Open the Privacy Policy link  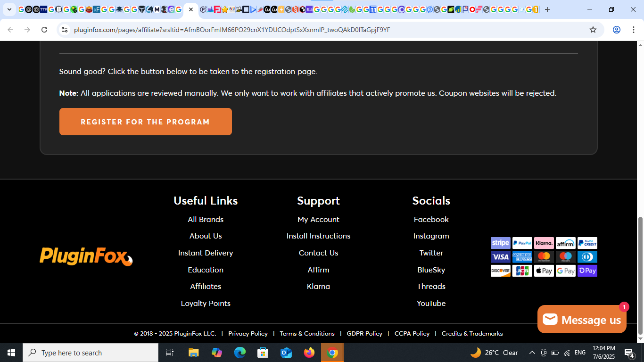click(x=248, y=334)
